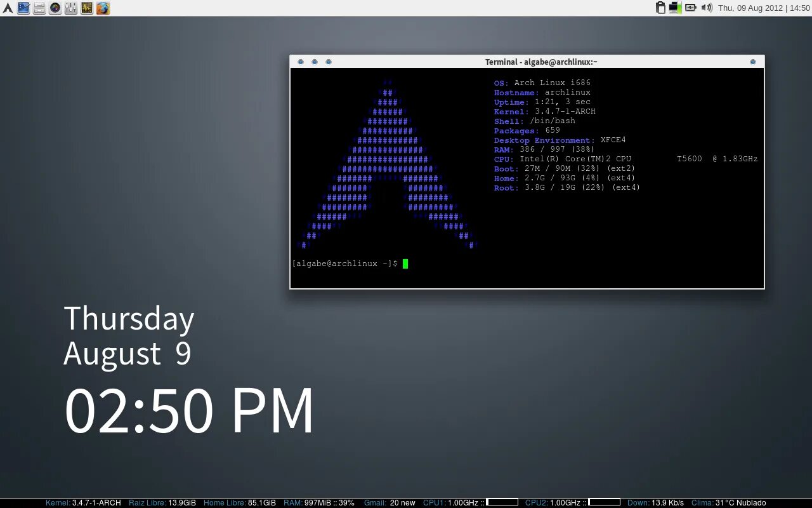Open the file manager drawer icon
This screenshot has height=508, width=812.
point(39,8)
